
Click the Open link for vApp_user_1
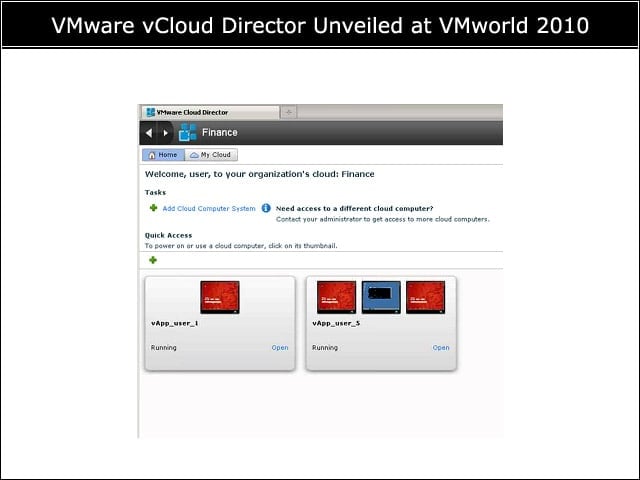click(280, 348)
